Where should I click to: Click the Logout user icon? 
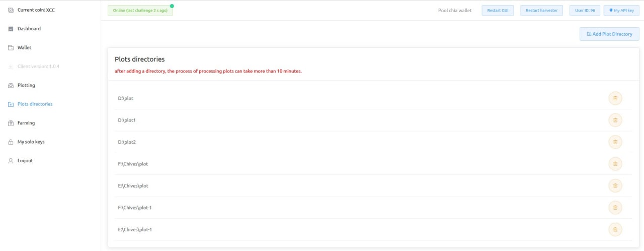pyautogui.click(x=11, y=161)
